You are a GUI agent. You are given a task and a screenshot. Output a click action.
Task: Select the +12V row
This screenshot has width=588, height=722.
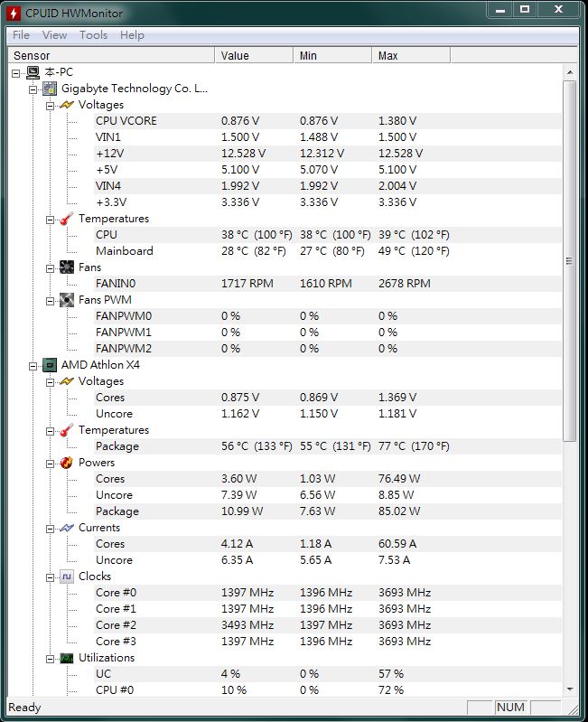[328, 154]
